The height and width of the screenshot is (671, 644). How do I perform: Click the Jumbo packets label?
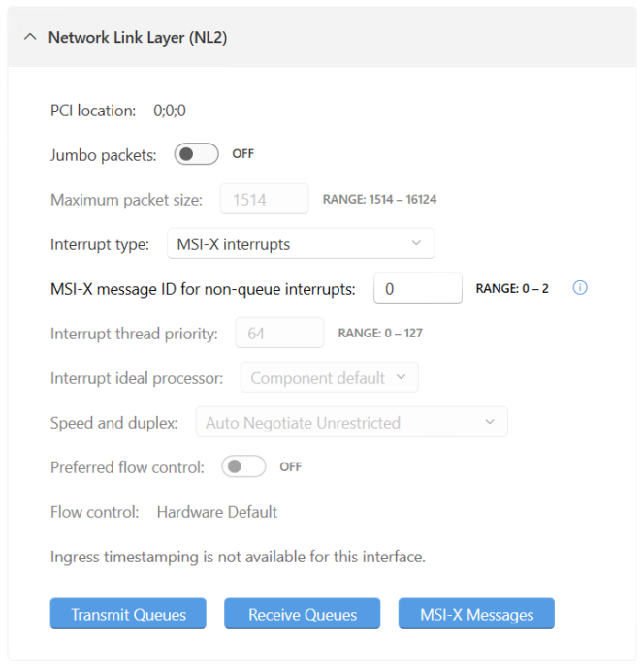point(103,155)
